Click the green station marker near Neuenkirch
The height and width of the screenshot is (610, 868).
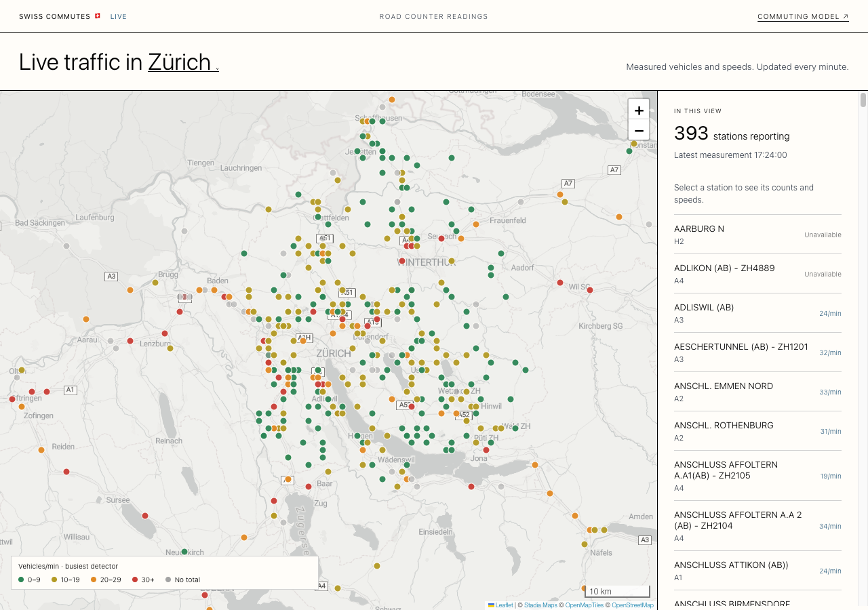tap(184, 552)
